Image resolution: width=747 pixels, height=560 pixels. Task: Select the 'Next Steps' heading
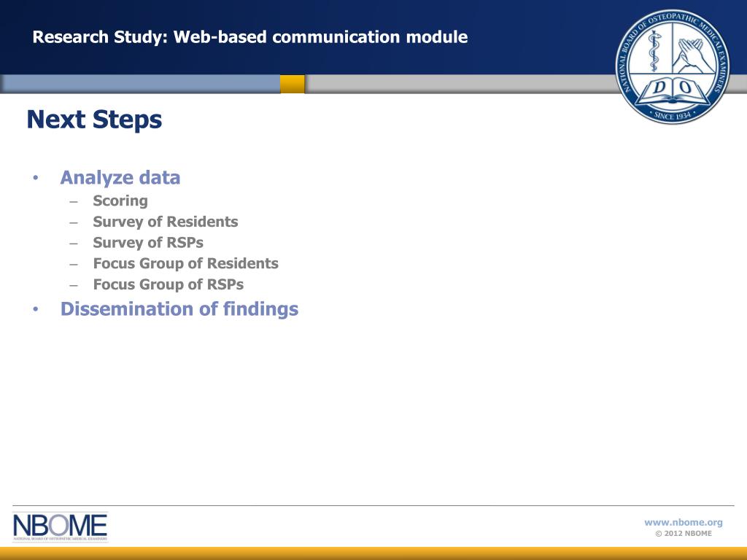pos(94,120)
